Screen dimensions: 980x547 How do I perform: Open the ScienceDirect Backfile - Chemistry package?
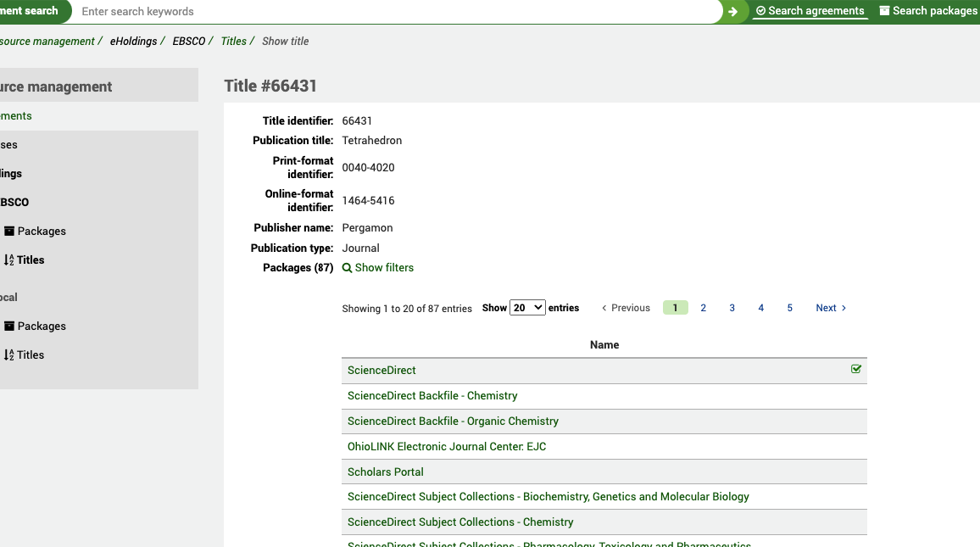(432, 395)
